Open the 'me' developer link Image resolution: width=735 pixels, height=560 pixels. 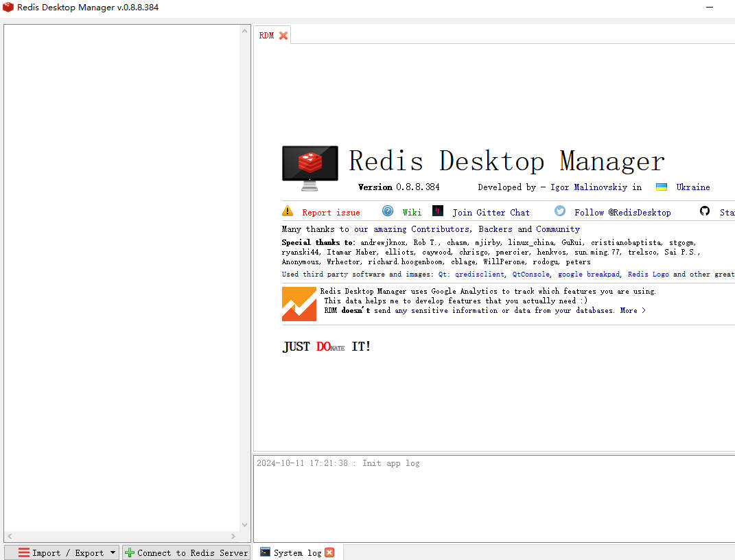394,301
